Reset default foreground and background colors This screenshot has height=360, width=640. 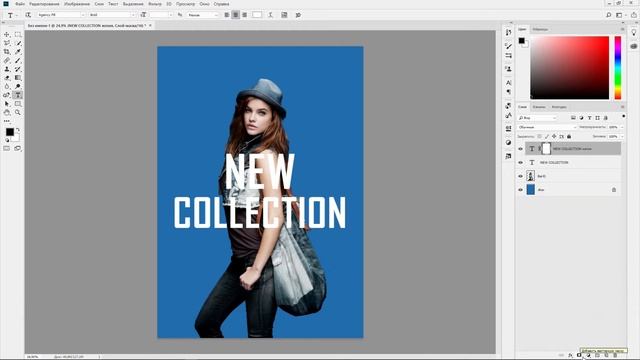pyautogui.click(x=7, y=140)
